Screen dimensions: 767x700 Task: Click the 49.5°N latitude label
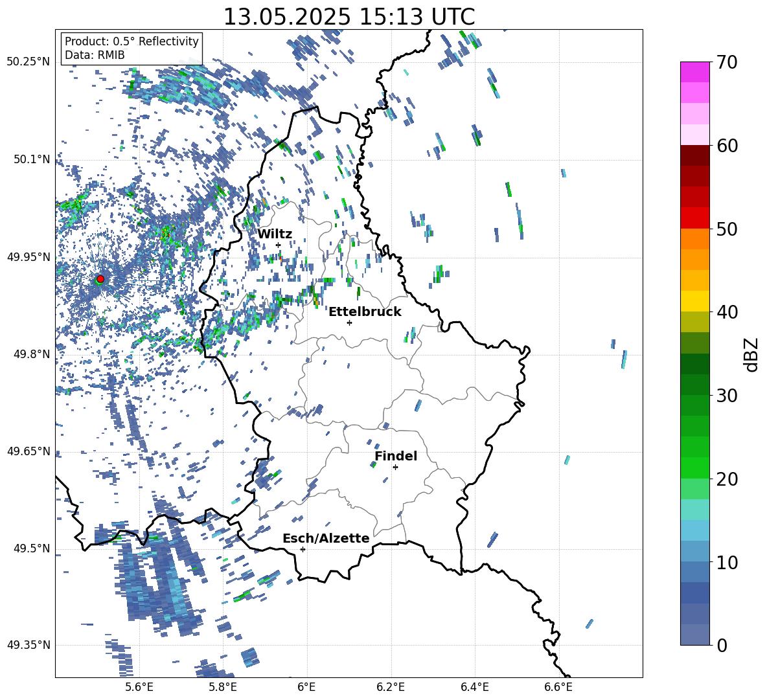pyautogui.click(x=32, y=548)
